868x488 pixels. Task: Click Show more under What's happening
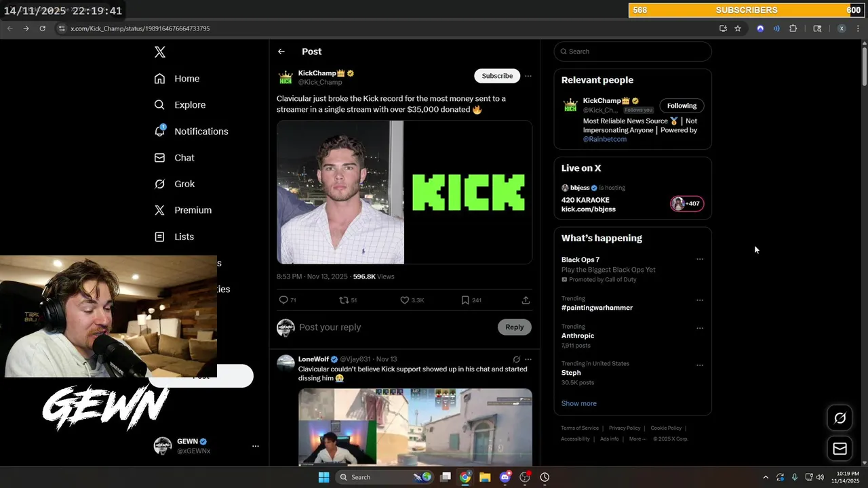tap(579, 403)
